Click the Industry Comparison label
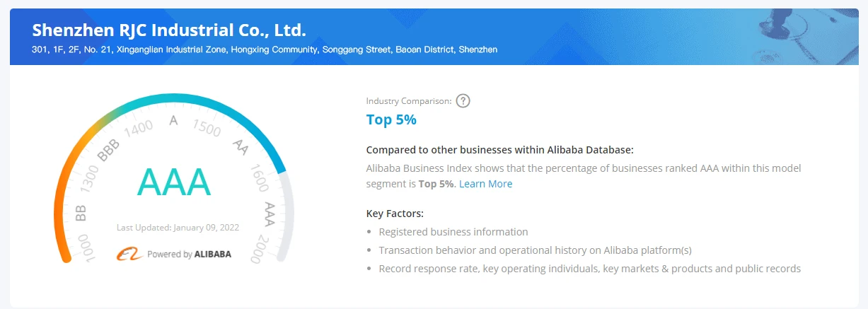The height and width of the screenshot is (309, 868). (x=408, y=101)
